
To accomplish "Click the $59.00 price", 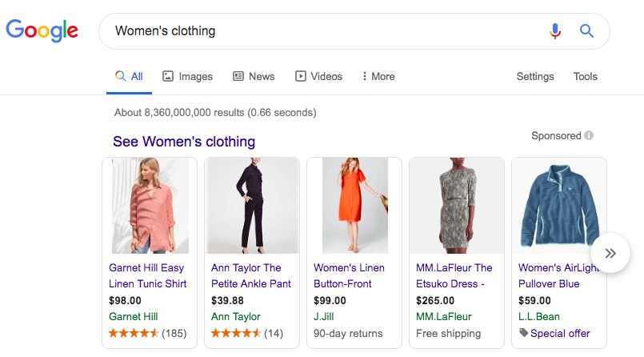I will pos(534,301).
